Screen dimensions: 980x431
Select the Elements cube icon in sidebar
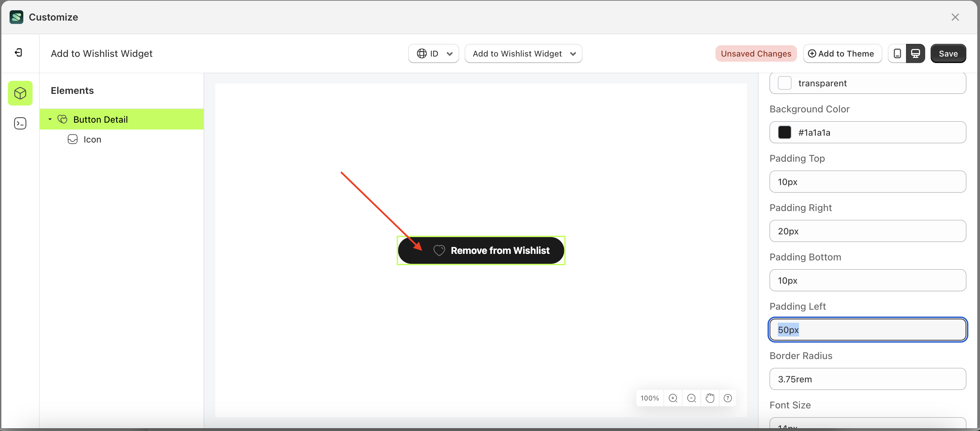coord(20,93)
